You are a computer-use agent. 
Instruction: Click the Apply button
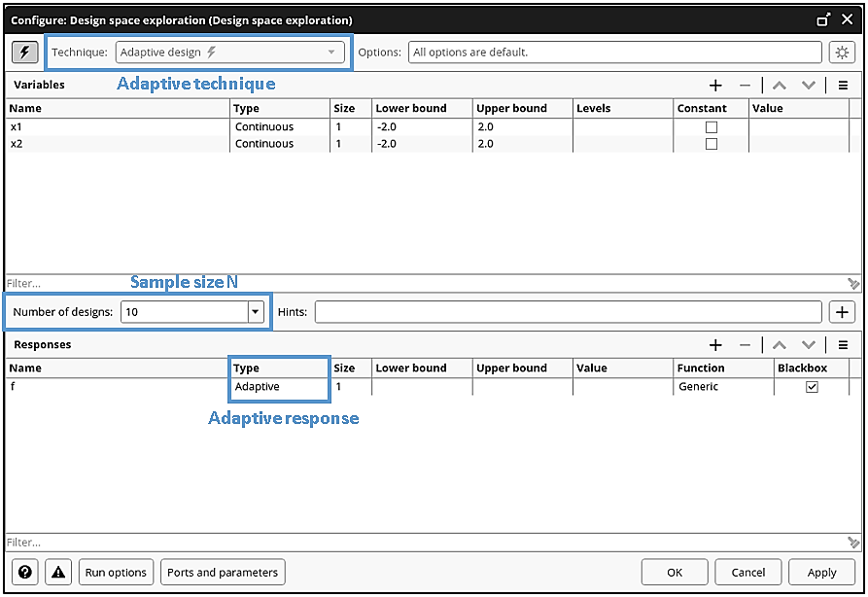pos(821,572)
